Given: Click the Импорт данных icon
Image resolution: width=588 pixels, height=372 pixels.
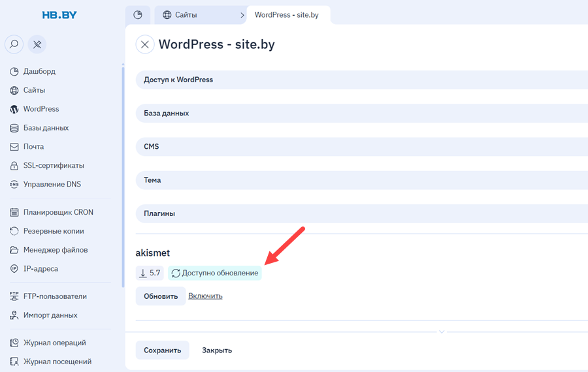Looking at the screenshot, I should click(14, 315).
